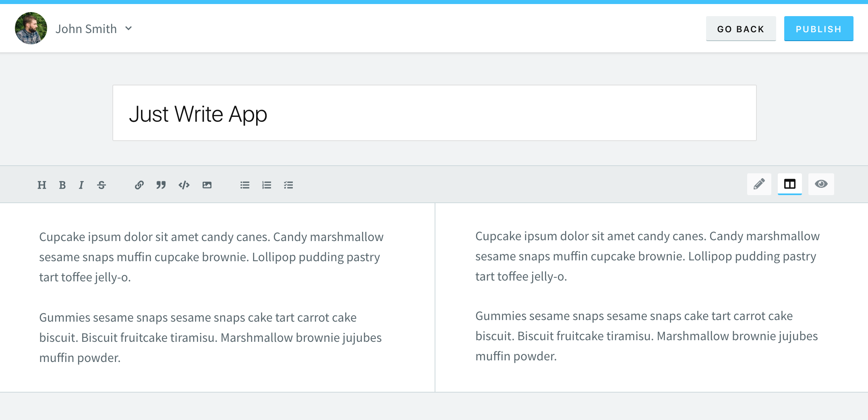Create a checklist task list
Screen dimensions: 868x420
tap(288, 185)
